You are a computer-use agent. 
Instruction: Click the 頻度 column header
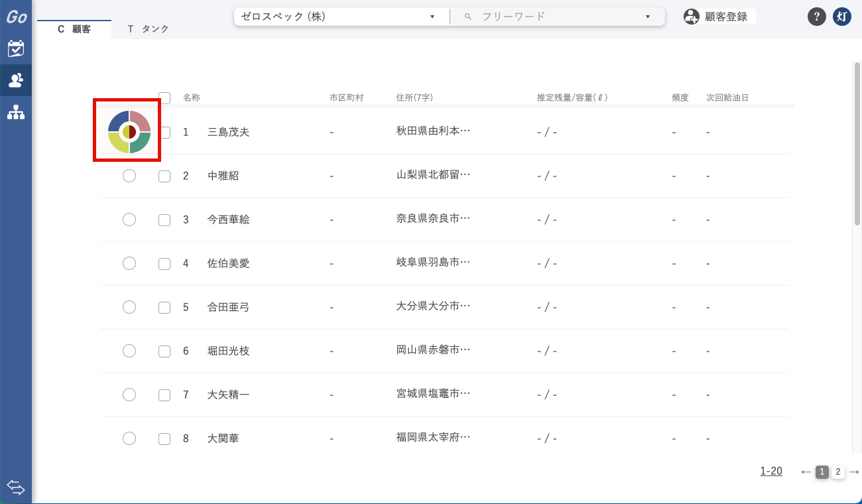[x=680, y=97]
